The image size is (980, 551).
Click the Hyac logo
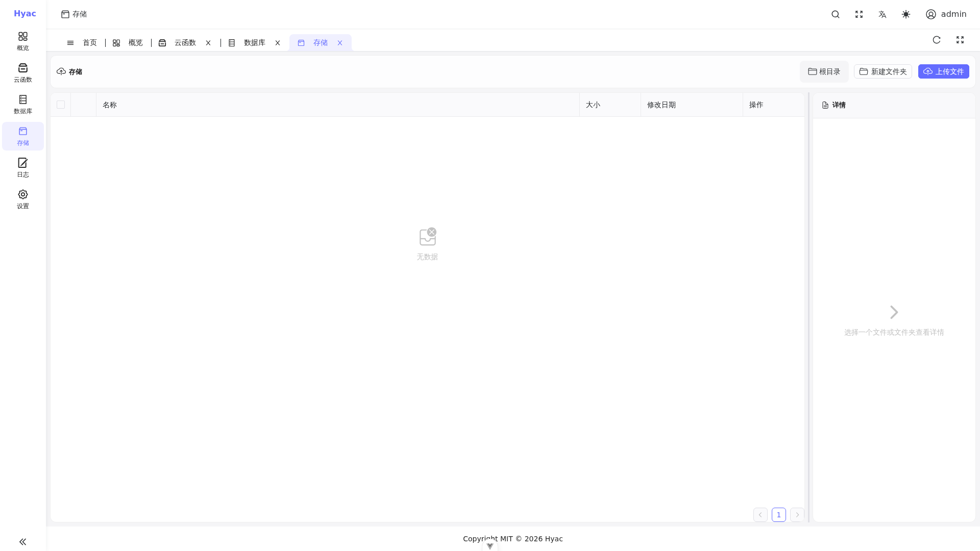coord(25,14)
